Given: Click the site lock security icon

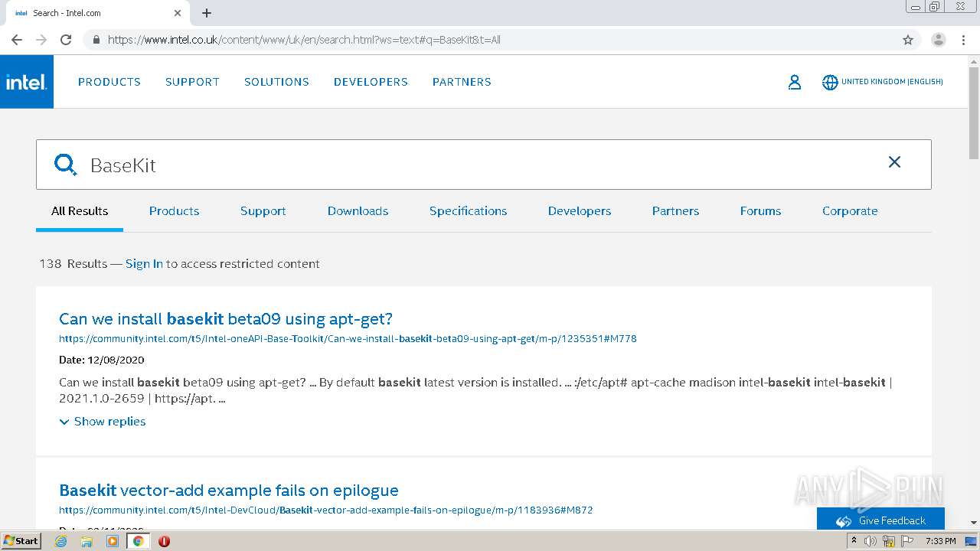Looking at the screenshot, I should [x=96, y=40].
